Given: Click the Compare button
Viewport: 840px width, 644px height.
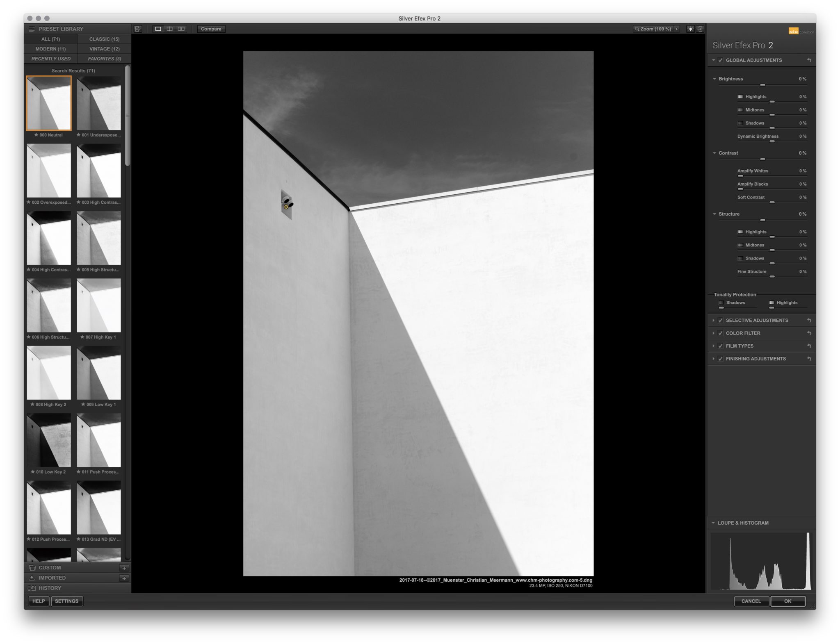Looking at the screenshot, I should tap(211, 29).
